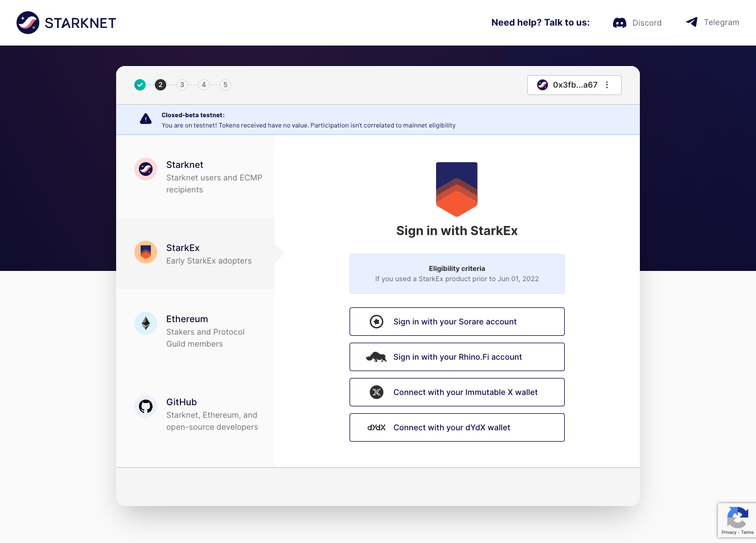This screenshot has width=756, height=543.
Task: Open reCAPTCHA Privacy link
Action: click(x=729, y=533)
